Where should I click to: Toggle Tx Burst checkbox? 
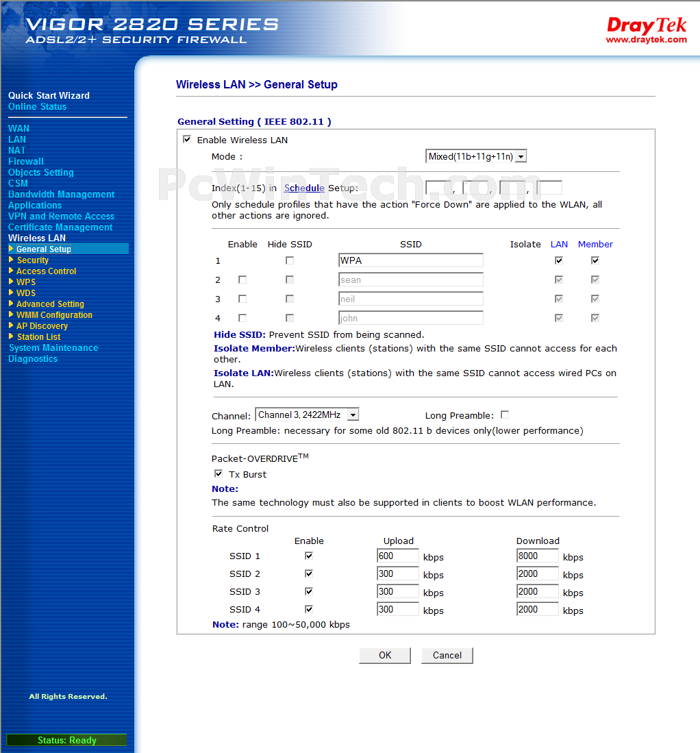218,473
